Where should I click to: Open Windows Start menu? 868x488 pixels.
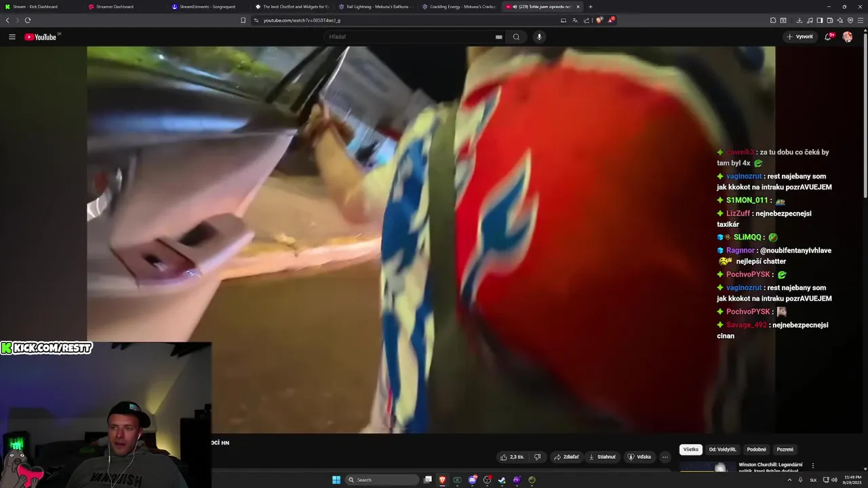[x=336, y=480]
